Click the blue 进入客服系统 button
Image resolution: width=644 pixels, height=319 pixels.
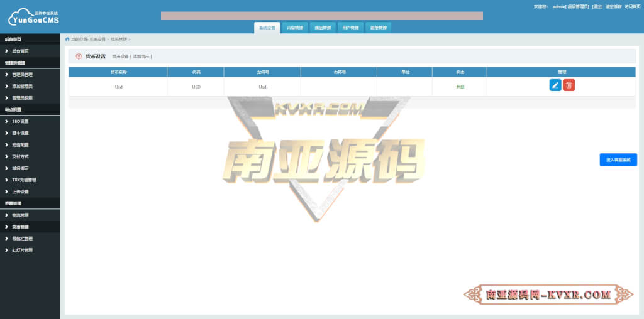point(618,160)
